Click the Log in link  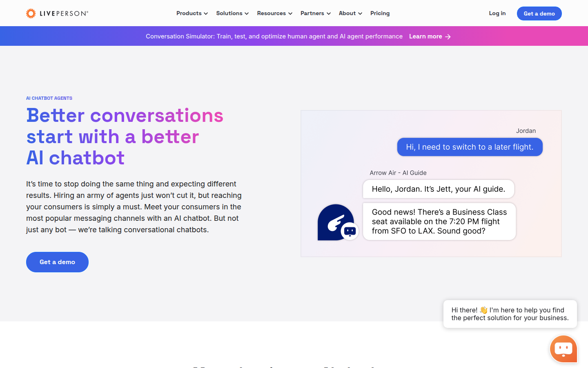click(497, 13)
